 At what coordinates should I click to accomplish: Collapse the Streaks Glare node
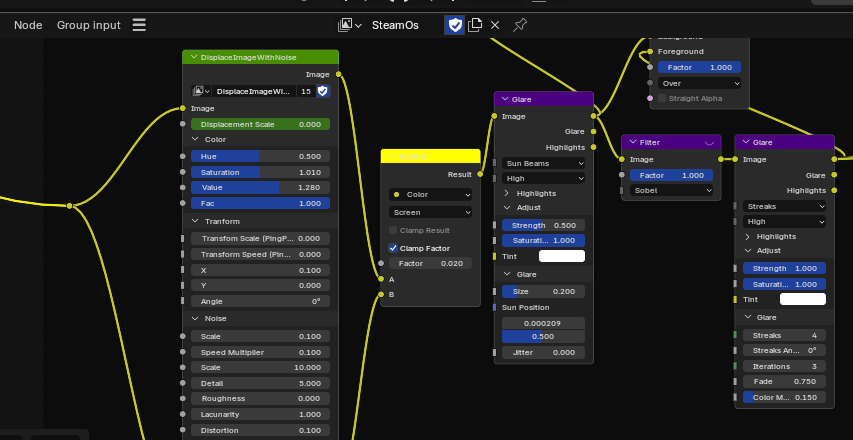(745, 142)
